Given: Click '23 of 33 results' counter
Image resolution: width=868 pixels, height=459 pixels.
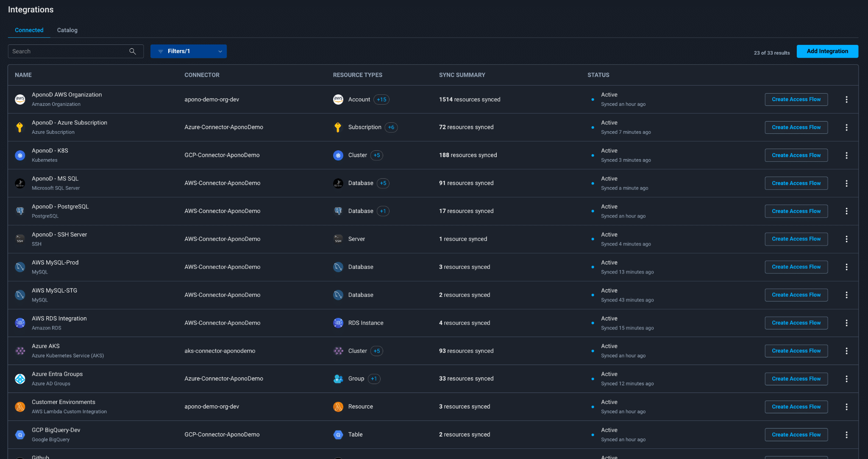Looking at the screenshot, I should [771, 53].
